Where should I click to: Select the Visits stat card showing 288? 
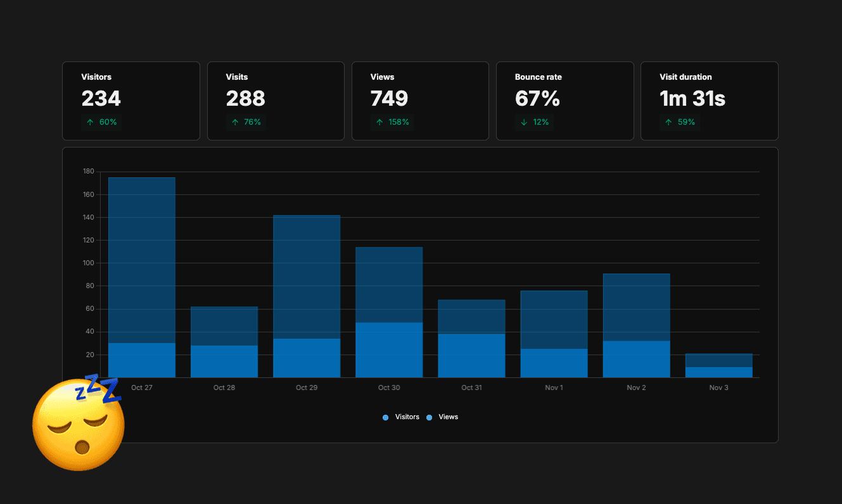(276, 101)
